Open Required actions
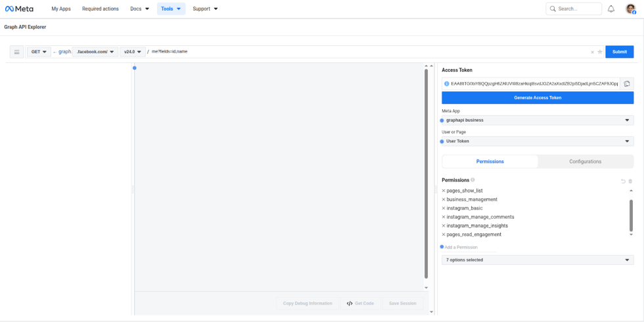The width and height of the screenshot is (644, 322). click(100, 9)
